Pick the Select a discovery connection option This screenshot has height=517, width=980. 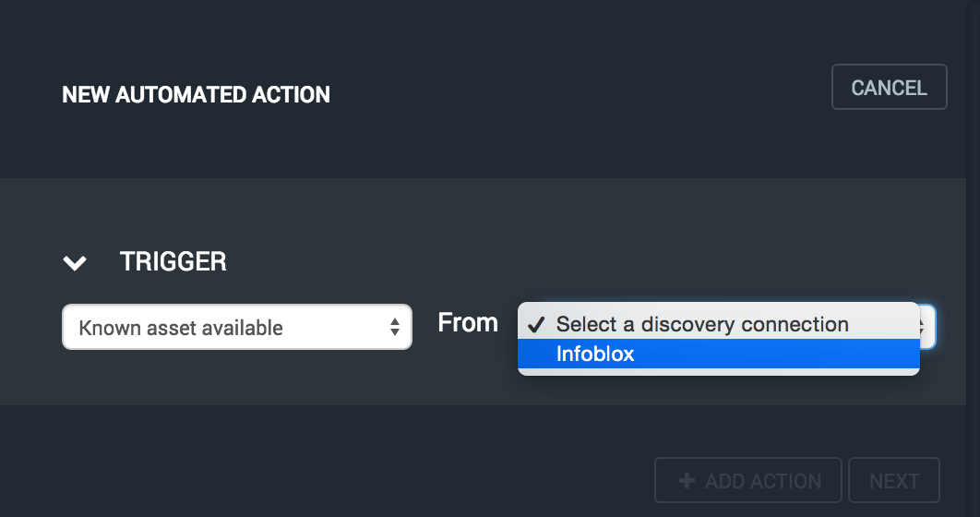click(x=702, y=325)
